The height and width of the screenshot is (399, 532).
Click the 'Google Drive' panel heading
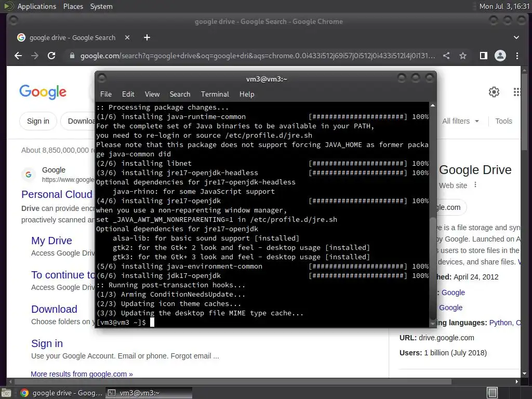pos(475,170)
